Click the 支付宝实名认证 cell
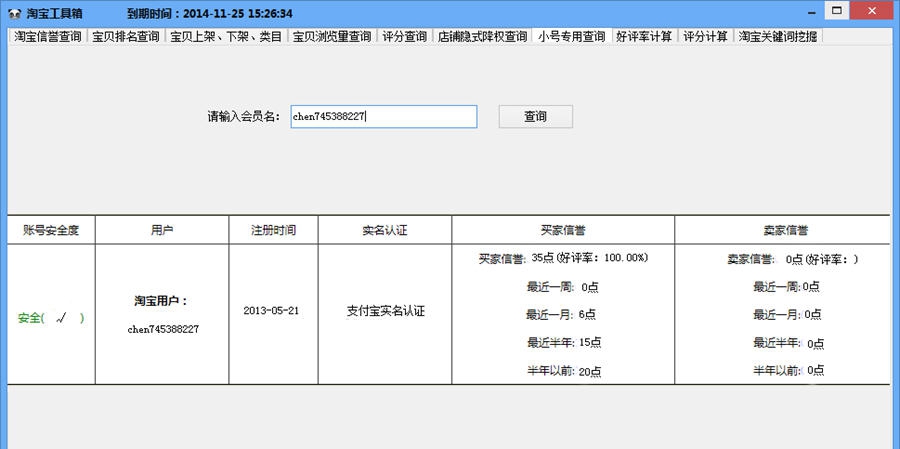 [x=385, y=312]
